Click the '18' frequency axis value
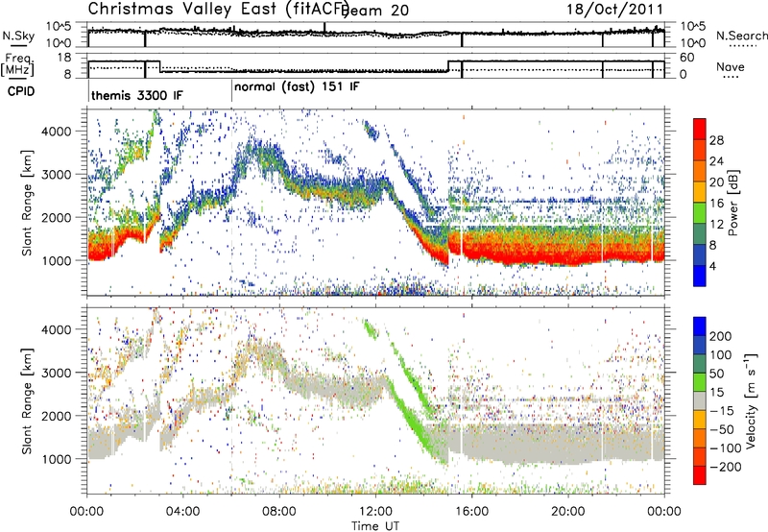 [x=64, y=58]
